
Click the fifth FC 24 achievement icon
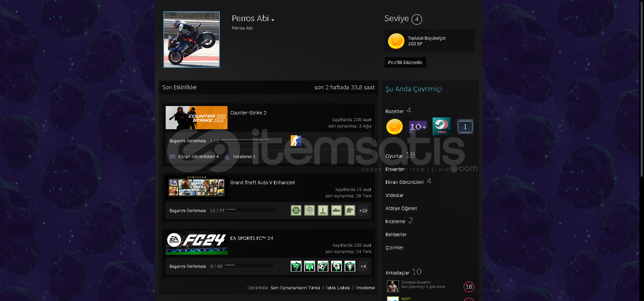tap(350, 266)
